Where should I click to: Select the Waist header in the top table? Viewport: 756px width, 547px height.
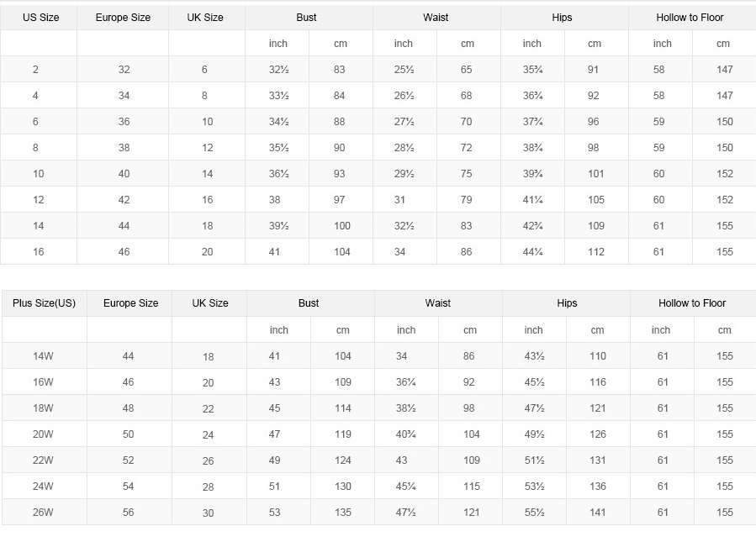tap(436, 18)
